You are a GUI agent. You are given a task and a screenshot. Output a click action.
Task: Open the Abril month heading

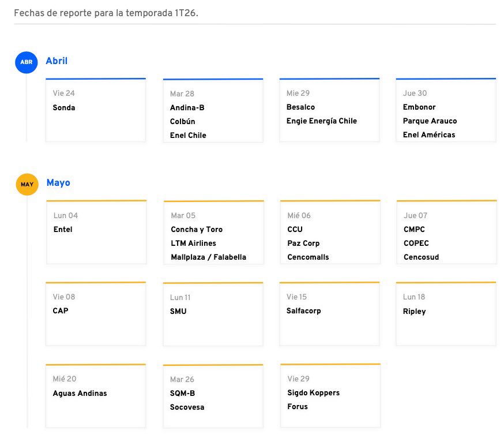57,61
